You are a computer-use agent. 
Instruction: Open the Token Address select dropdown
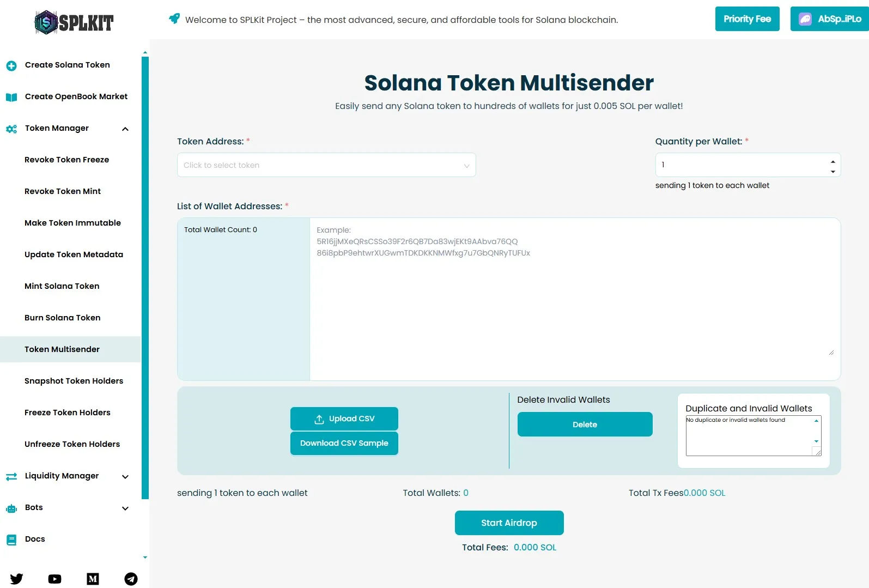pyautogui.click(x=326, y=165)
